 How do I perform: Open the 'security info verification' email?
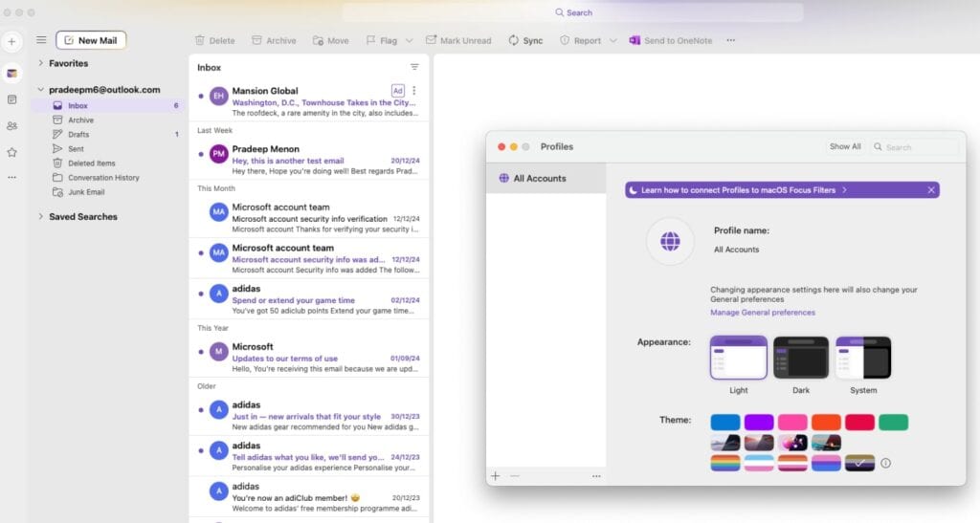309,218
